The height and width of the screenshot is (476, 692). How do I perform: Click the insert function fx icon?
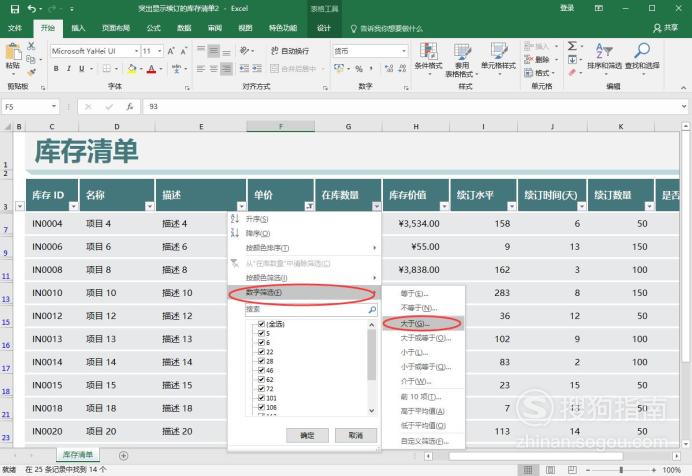pos(130,107)
